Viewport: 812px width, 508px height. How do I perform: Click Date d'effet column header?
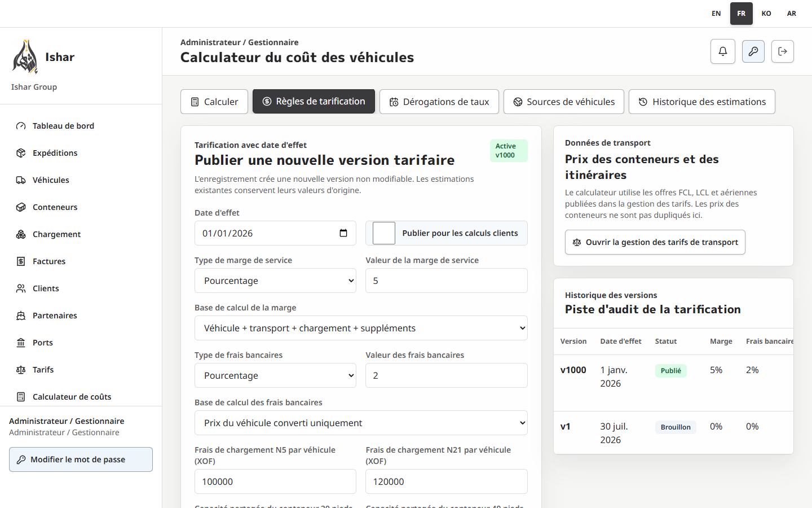point(621,341)
